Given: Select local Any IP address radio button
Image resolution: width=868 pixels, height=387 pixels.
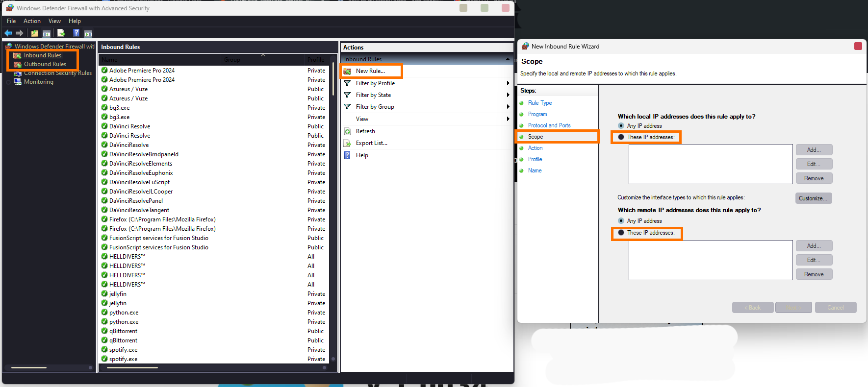Looking at the screenshot, I should (x=621, y=126).
